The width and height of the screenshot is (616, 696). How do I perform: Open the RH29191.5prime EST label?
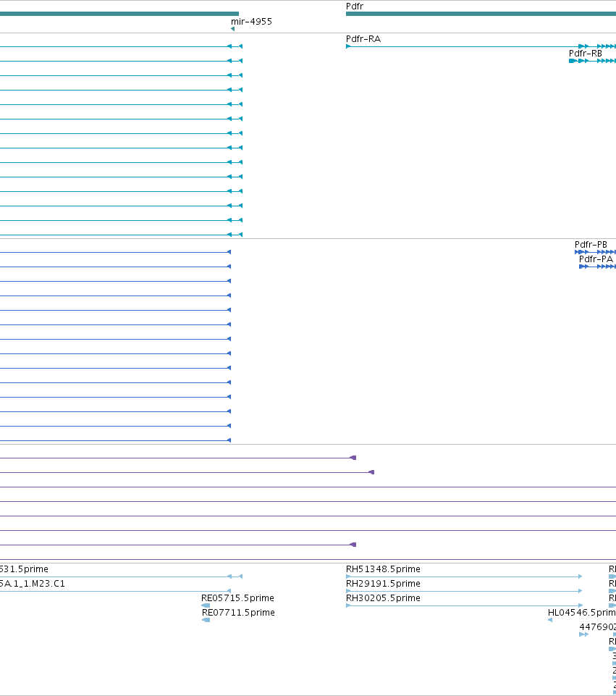coord(383,583)
